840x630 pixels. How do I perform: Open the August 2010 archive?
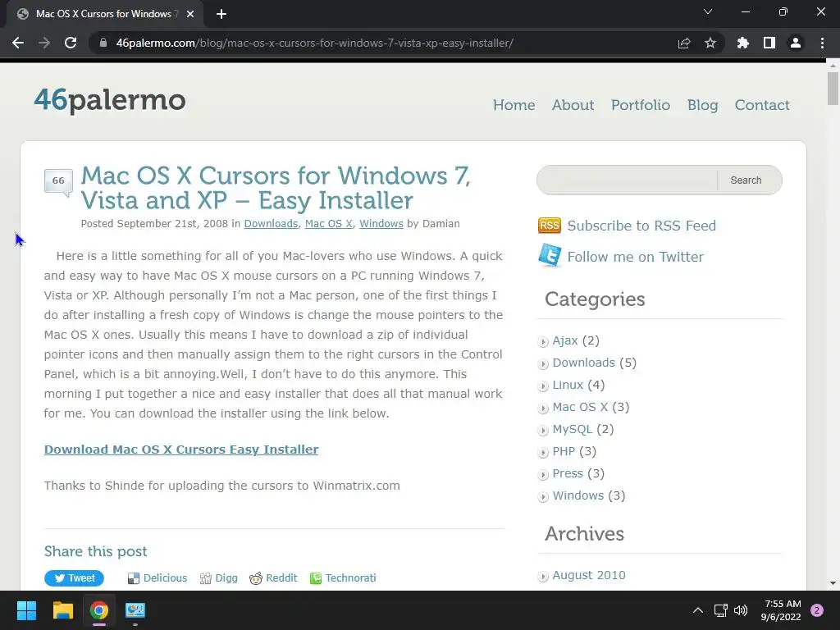[x=588, y=575]
